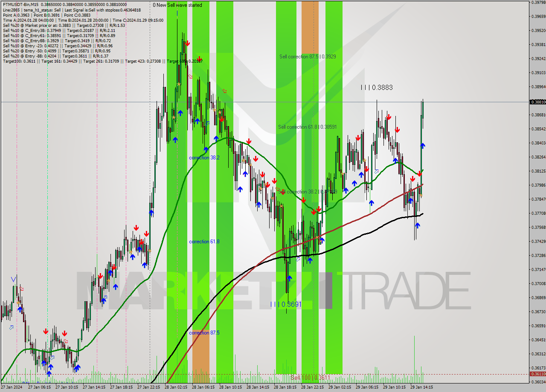This screenshot has width=546, height=392.
Task: Click the '28 Jan 22:15' time axis label
Action: point(312,388)
